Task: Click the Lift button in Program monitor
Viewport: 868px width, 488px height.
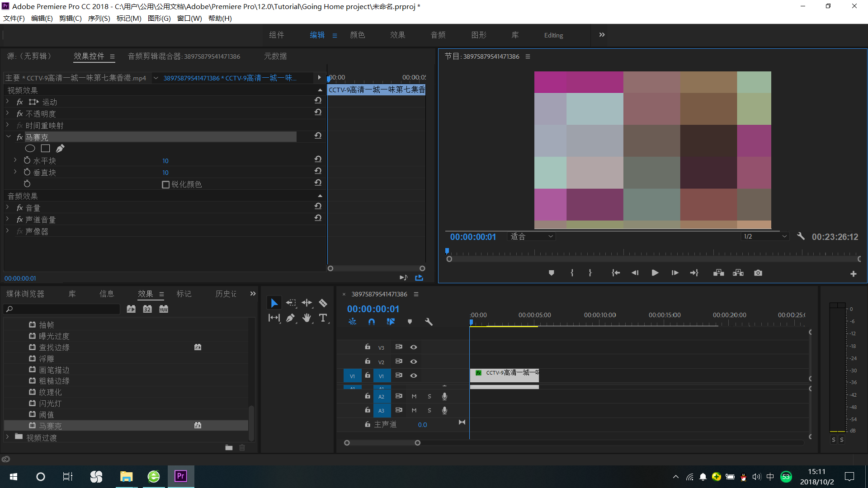Action: click(718, 273)
